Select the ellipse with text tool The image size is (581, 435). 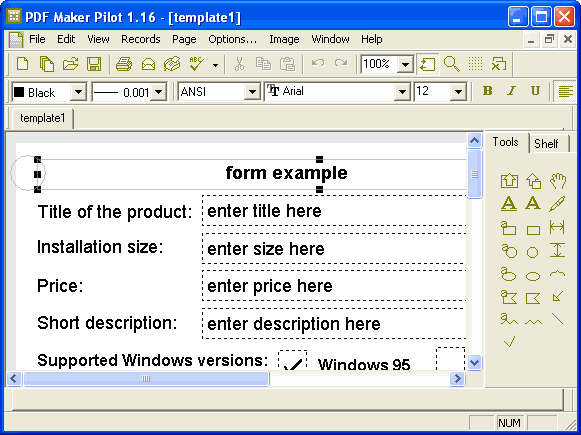point(508,274)
